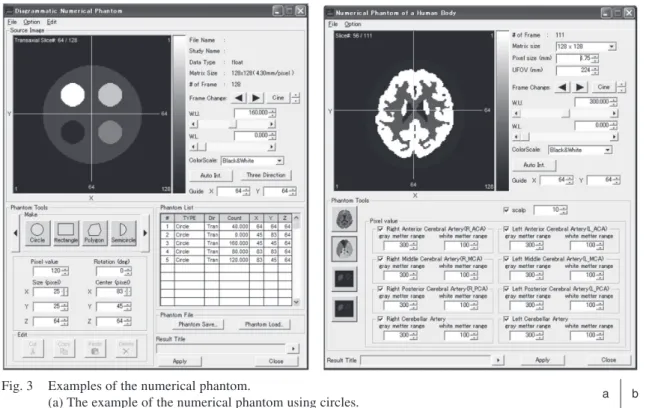
Task: Click Apply in Human Body window
Action: pos(543,360)
